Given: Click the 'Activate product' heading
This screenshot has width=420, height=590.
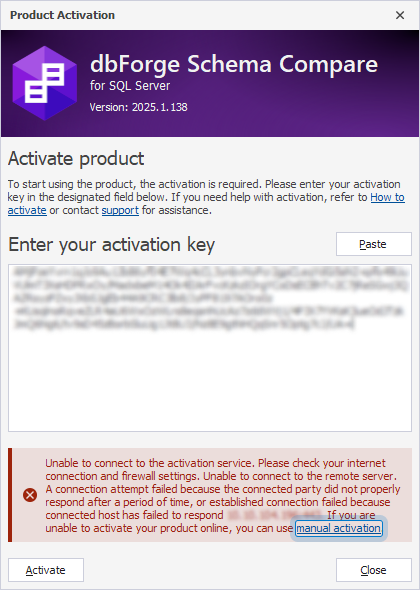Looking at the screenshot, I should 76,159.
